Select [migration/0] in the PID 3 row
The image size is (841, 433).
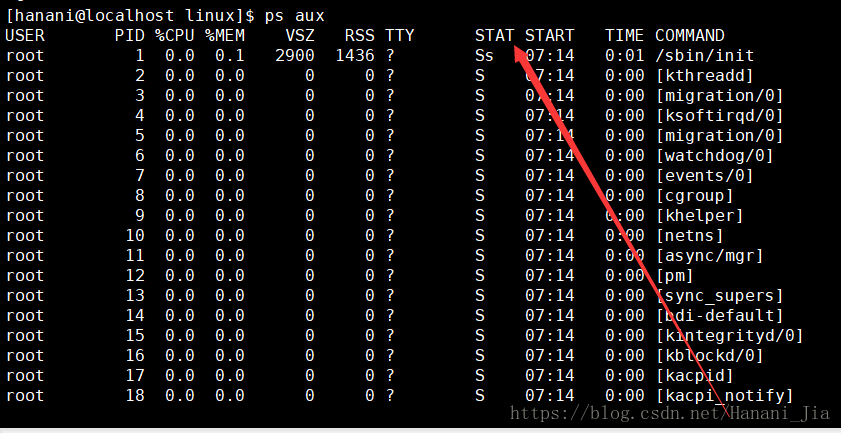[x=720, y=96]
